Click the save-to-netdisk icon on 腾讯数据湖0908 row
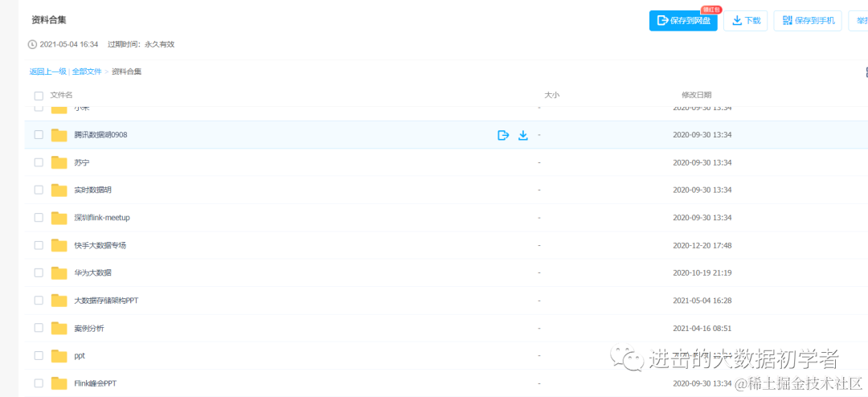868x397 pixels. (x=503, y=135)
